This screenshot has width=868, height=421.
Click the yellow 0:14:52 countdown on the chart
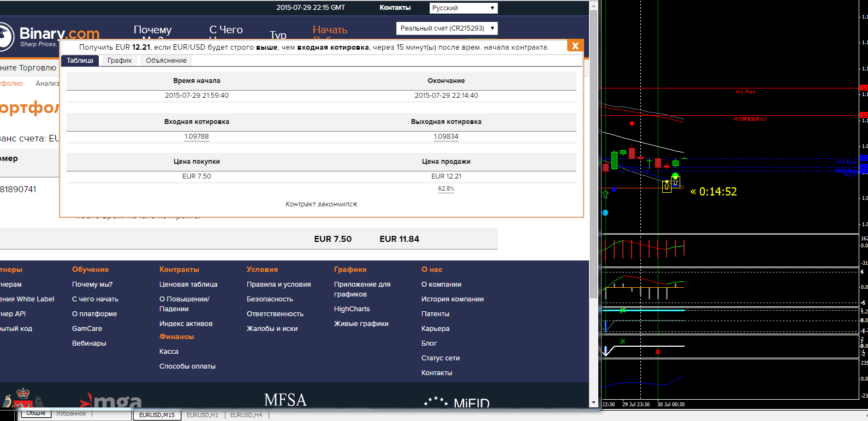(x=714, y=192)
